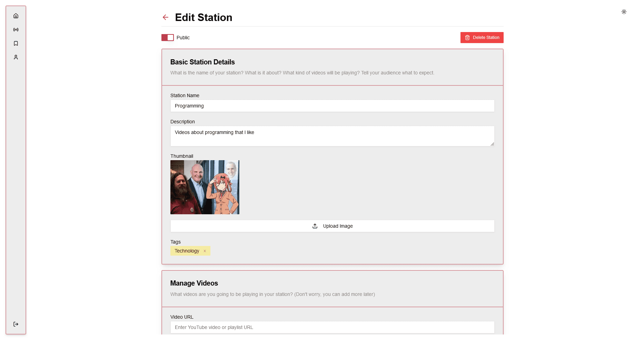Focus the Station Name input field

[x=332, y=106]
